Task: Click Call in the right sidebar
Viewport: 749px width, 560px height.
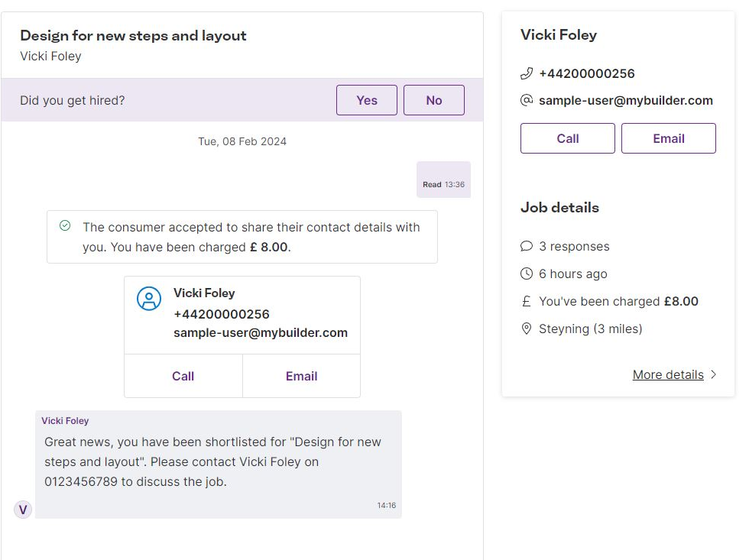Action: 567,138
